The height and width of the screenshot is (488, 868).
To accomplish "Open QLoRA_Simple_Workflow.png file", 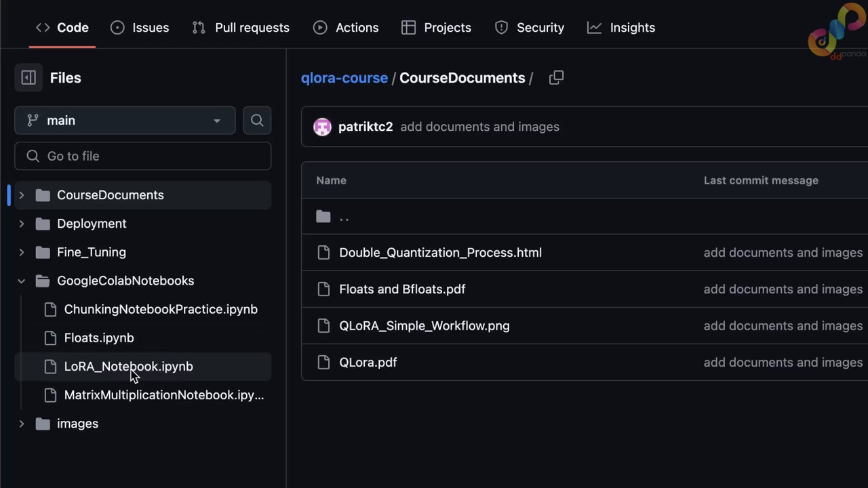I will point(425,326).
